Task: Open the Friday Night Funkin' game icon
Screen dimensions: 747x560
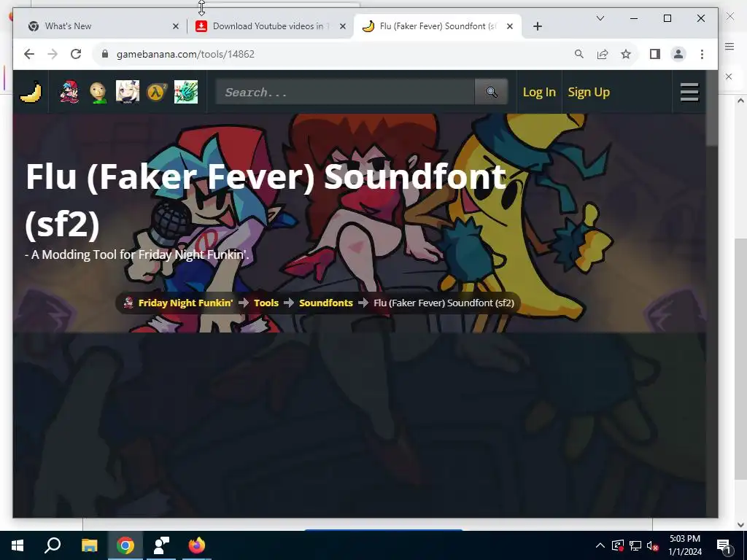Action: [x=69, y=92]
